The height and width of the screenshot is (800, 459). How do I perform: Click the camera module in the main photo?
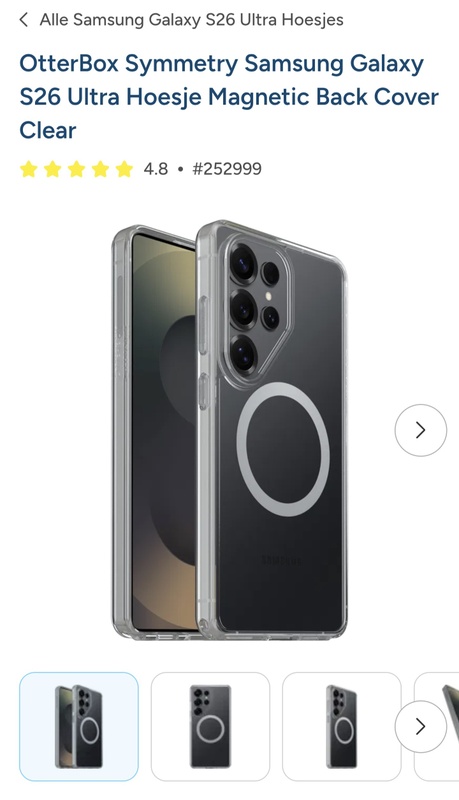tap(255, 306)
